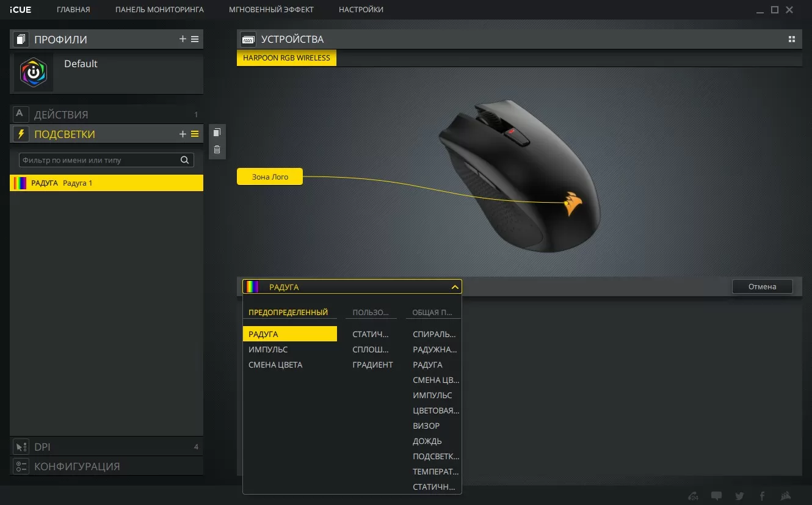This screenshot has width=812, height=505.
Task: Choose ДОЖДЬ general effect
Action: tap(427, 441)
